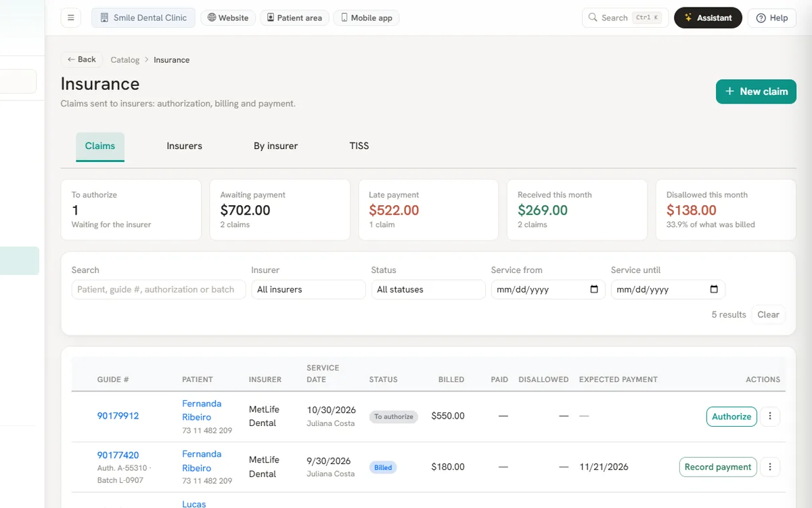
Task: Launch the Assistant
Action: [x=708, y=18]
